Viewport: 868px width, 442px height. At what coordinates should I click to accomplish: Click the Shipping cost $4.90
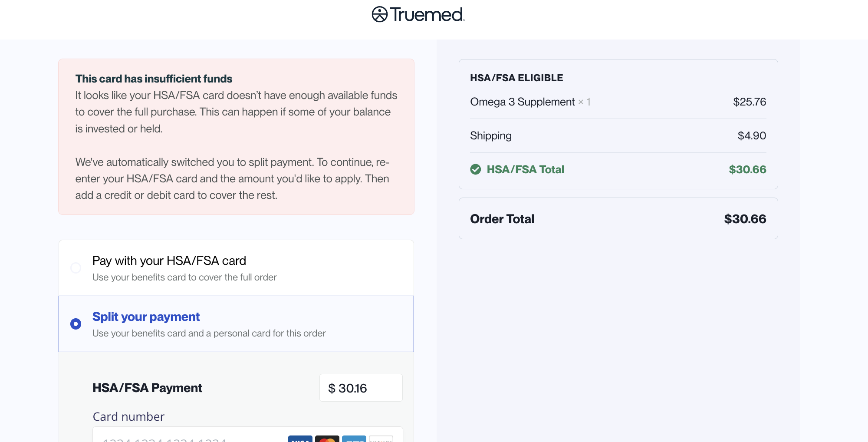tap(752, 136)
